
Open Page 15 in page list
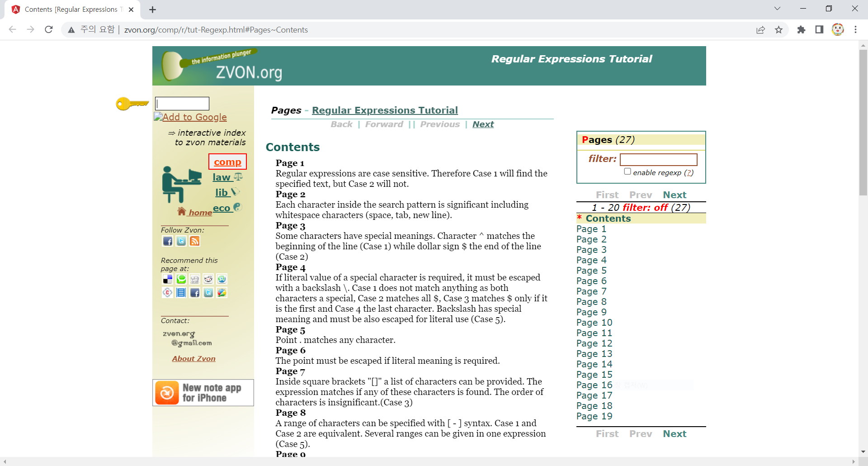[x=594, y=375]
